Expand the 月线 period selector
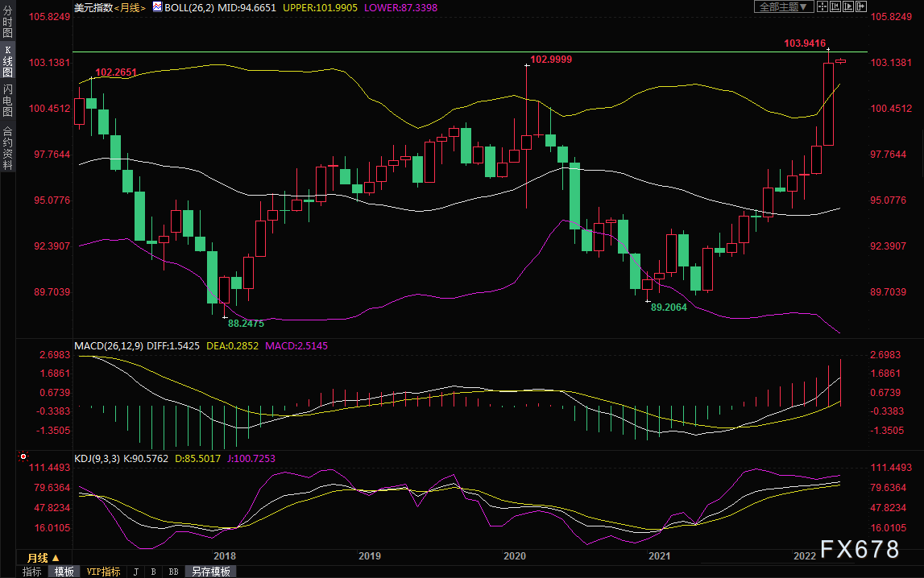Image resolution: width=924 pixels, height=578 pixels. [43, 558]
